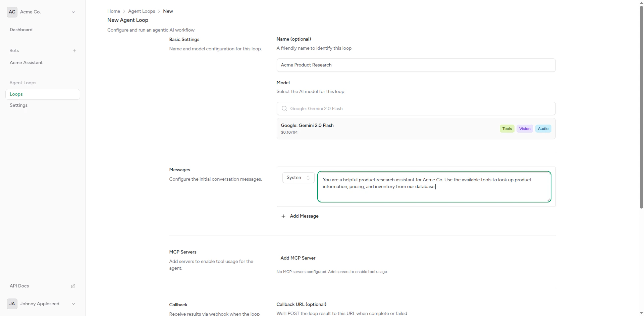Click the plus icon beside Add Message
This screenshot has width=644, height=316.
click(283, 216)
